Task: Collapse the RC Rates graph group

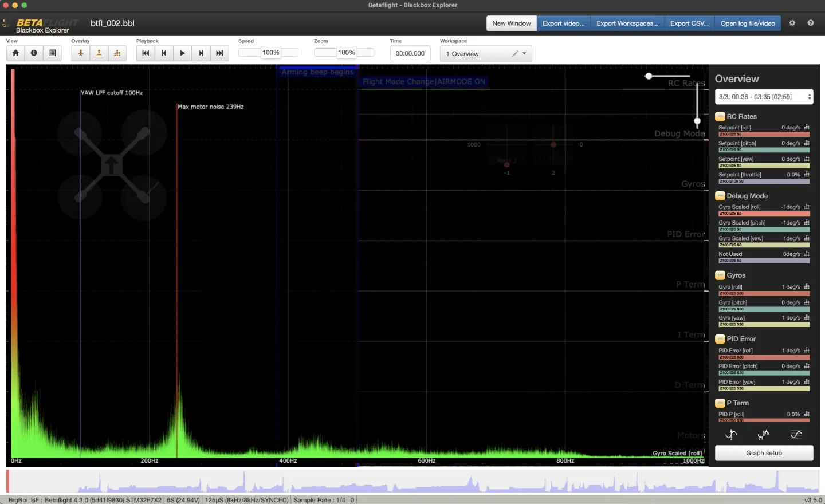Action: click(720, 116)
